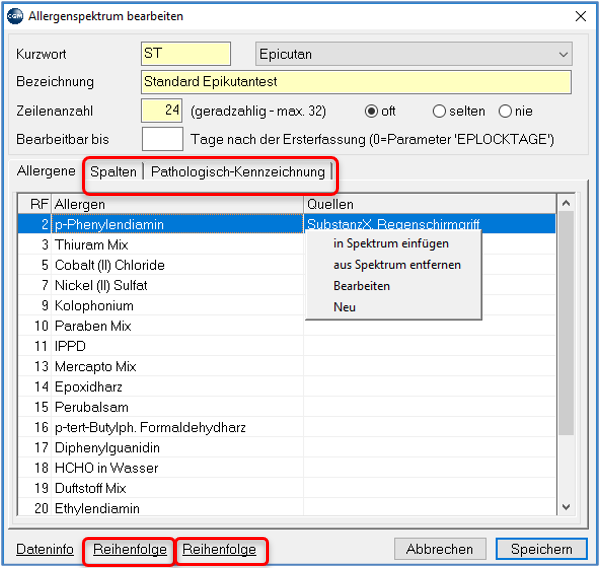The height and width of the screenshot is (568, 600).
Task: Choose 'in Spektrum einfügen' from context menu
Action: 391,243
